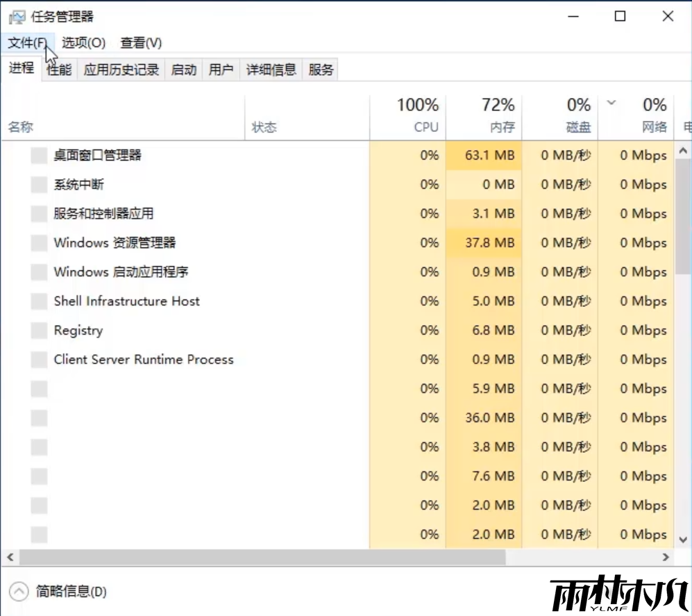
Task: Open the column chevron beside 磁盘
Action: click(x=610, y=104)
